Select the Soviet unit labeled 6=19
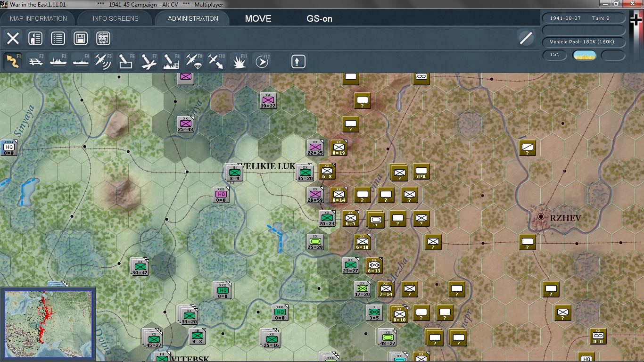This screenshot has height=362, width=644. coord(339,148)
